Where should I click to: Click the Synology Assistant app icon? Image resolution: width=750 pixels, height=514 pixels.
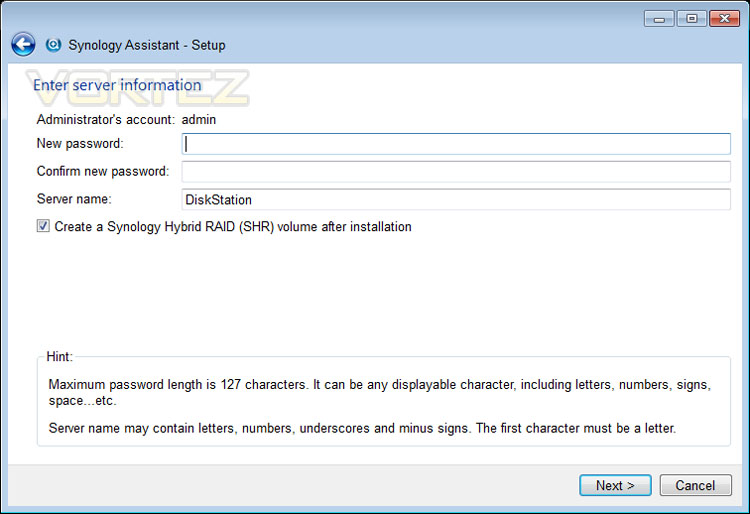(53, 45)
